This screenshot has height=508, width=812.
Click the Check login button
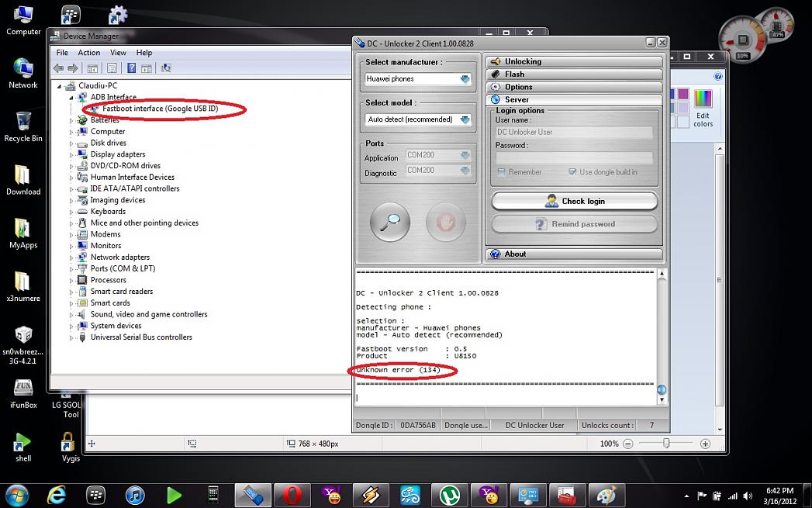coord(574,201)
